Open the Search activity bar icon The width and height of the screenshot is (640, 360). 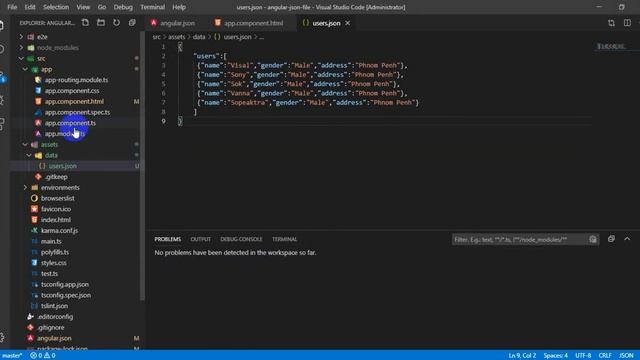(x=2, y=49)
